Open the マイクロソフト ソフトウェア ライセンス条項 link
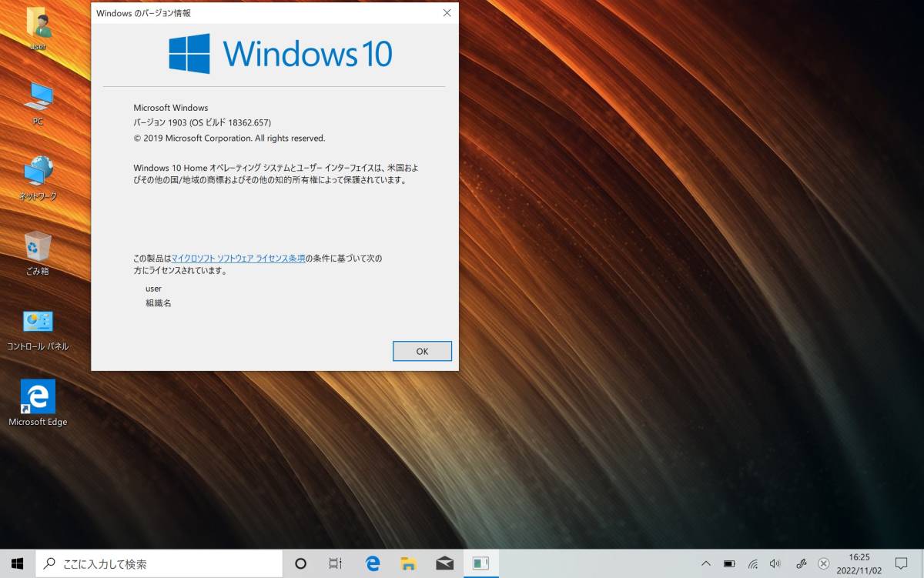924x578 pixels. (x=238, y=259)
